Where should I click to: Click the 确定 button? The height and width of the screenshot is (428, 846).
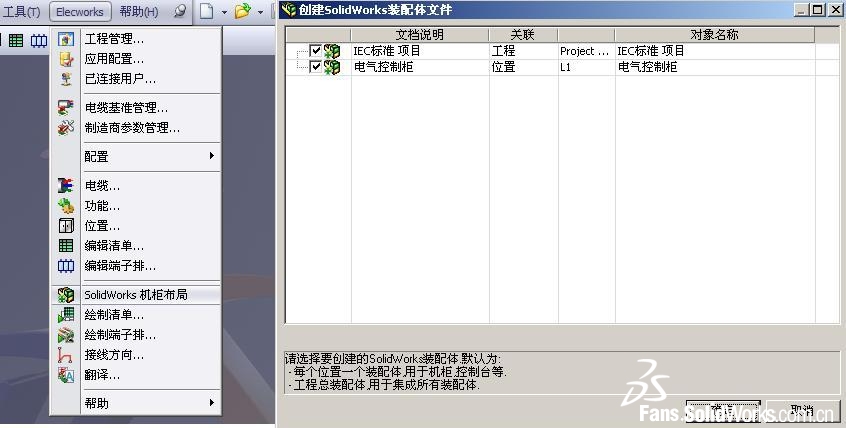tap(723, 411)
